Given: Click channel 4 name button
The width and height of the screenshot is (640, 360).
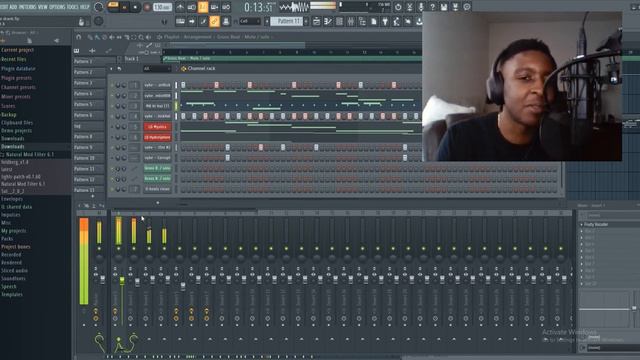Looking at the screenshot, I should pyautogui.click(x=157, y=116).
